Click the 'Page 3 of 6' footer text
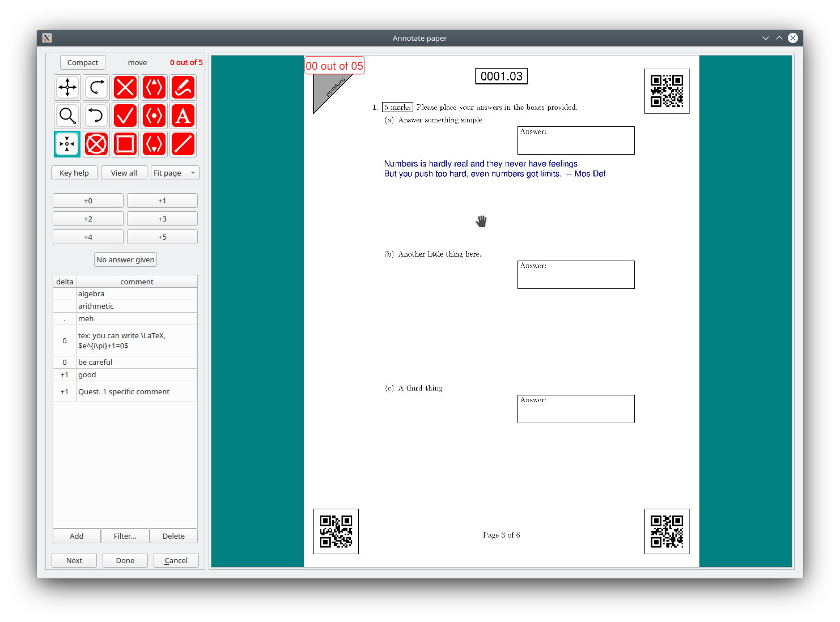Image resolution: width=840 pixels, height=622 pixels. pyautogui.click(x=502, y=535)
